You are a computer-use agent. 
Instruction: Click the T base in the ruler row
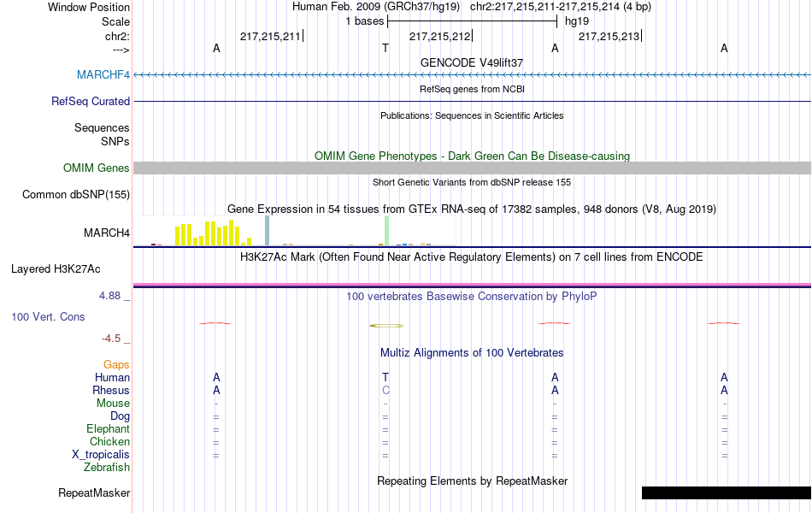pyautogui.click(x=385, y=48)
